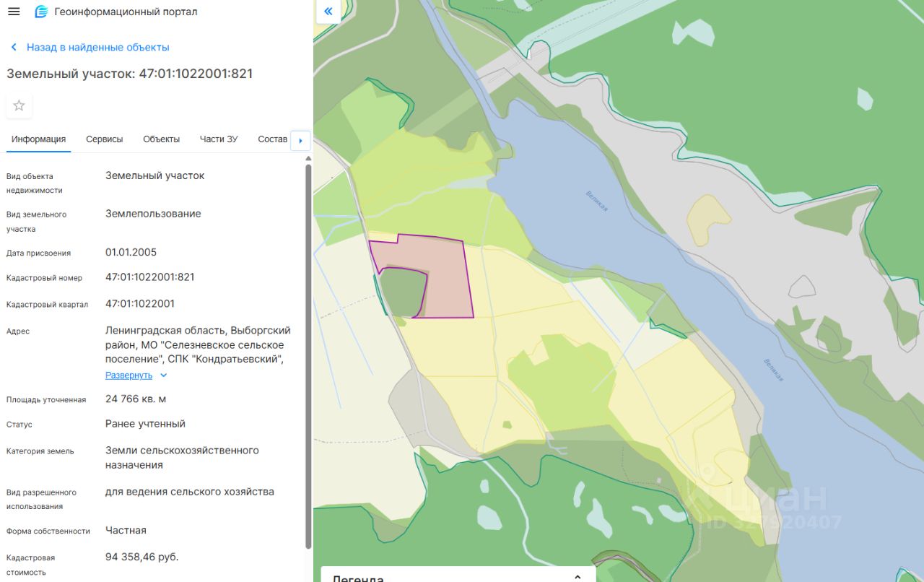Click the address text starting Ленинградская область
The width and height of the screenshot is (924, 582).
pyautogui.click(x=198, y=344)
